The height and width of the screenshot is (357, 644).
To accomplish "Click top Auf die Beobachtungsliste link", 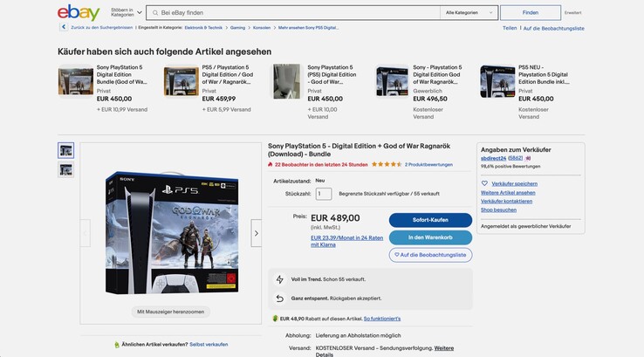I will [553, 28].
